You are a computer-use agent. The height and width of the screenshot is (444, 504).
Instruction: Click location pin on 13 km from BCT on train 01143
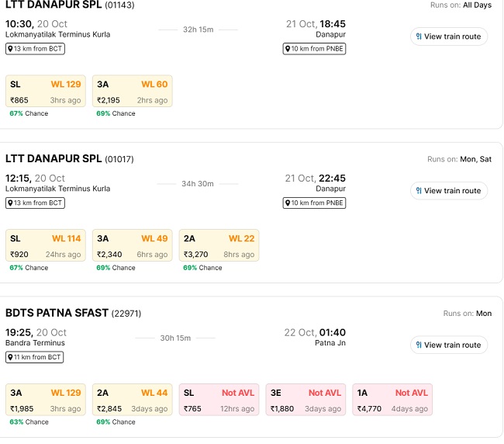click(x=11, y=49)
